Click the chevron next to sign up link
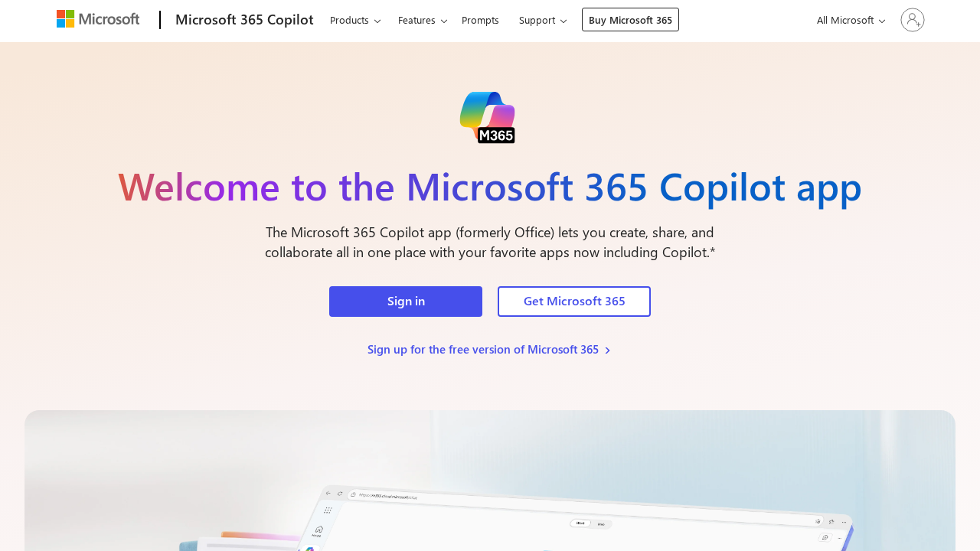980x551 pixels. coord(607,350)
